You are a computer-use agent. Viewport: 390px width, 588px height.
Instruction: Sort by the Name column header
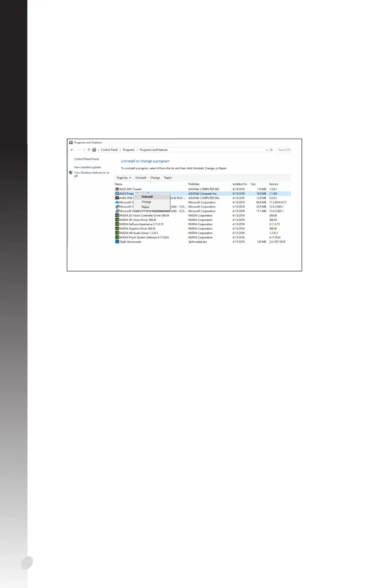[x=118, y=184]
